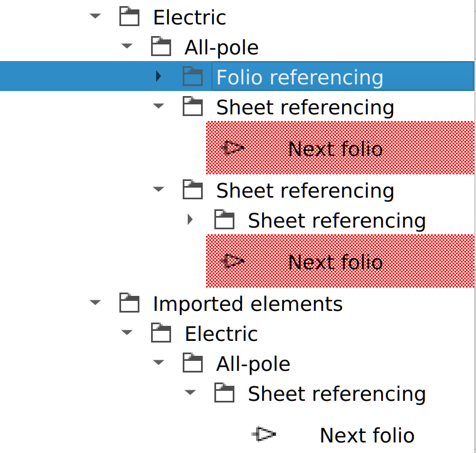
Task: Select the Folio referencing item
Action: 299,77
